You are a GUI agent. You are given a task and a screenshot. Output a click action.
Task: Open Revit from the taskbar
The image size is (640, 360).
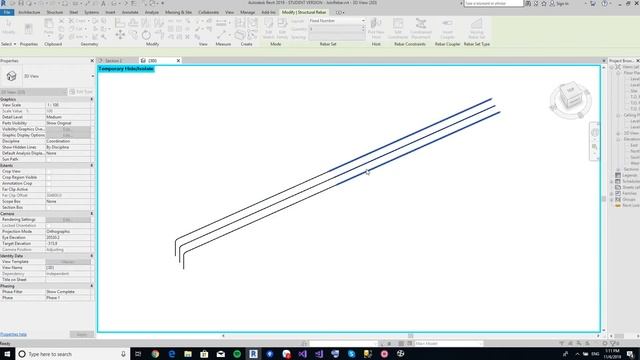[253, 354]
